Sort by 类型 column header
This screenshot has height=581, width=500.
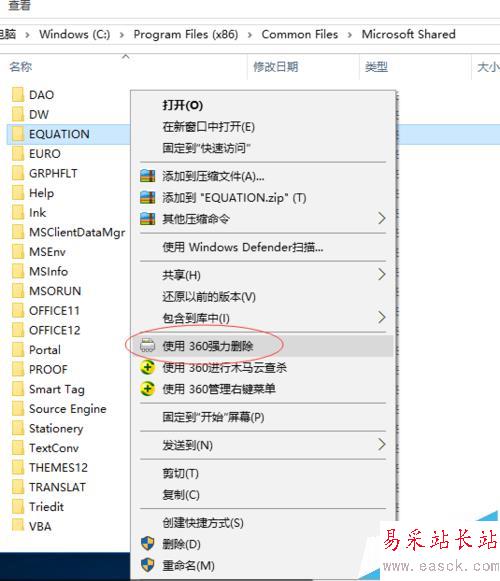(376, 67)
